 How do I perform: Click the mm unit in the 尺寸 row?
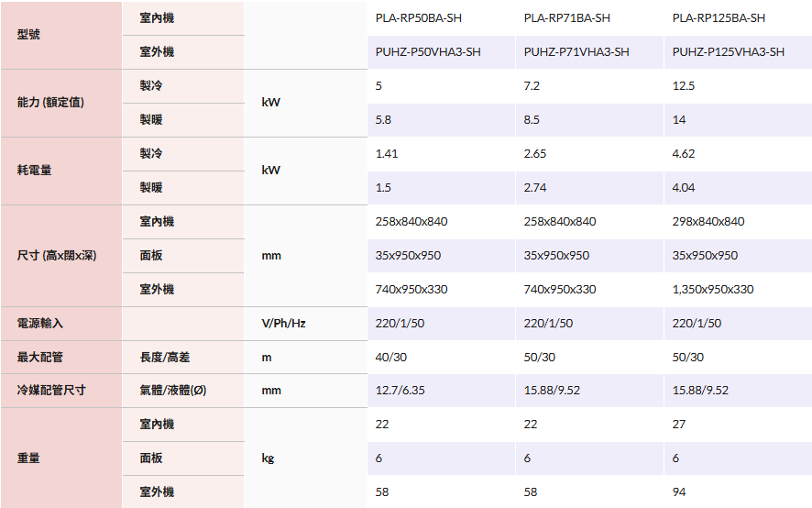(271, 256)
